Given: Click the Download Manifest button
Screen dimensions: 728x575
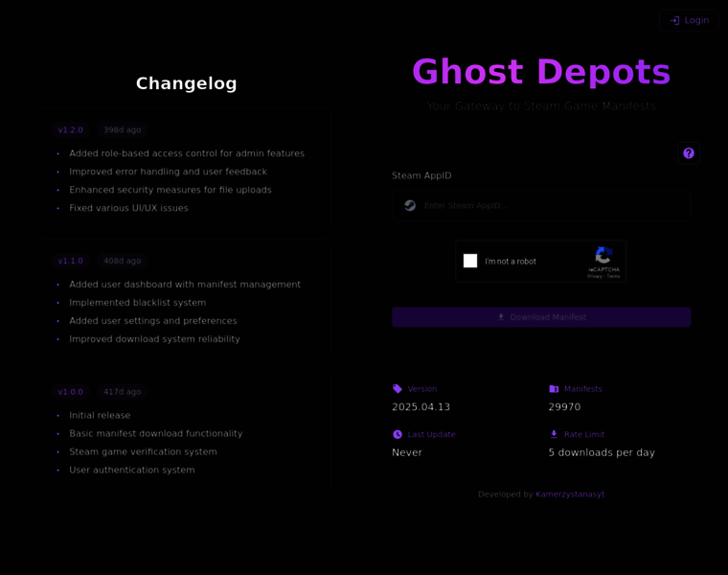Looking at the screenshot, I should pyautogui.click(x=541, y=317).
